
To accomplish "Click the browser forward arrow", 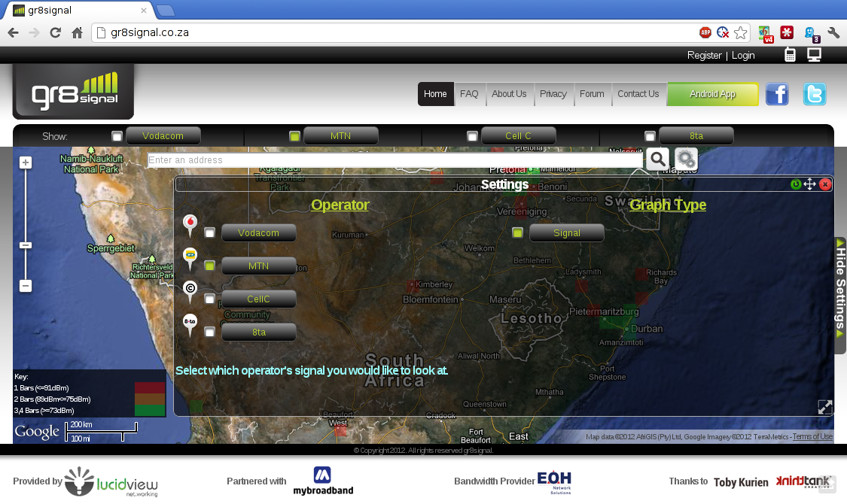I will coord(34,33).
